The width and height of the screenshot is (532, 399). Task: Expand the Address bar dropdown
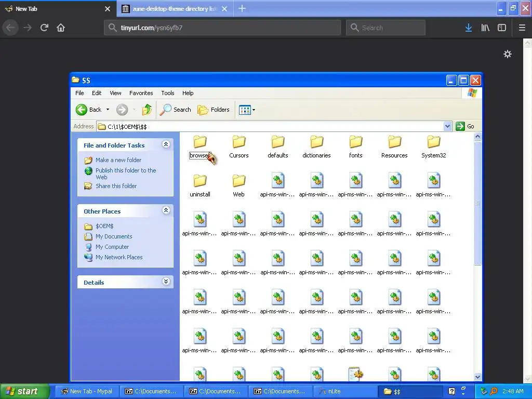(x=447, y=126)
